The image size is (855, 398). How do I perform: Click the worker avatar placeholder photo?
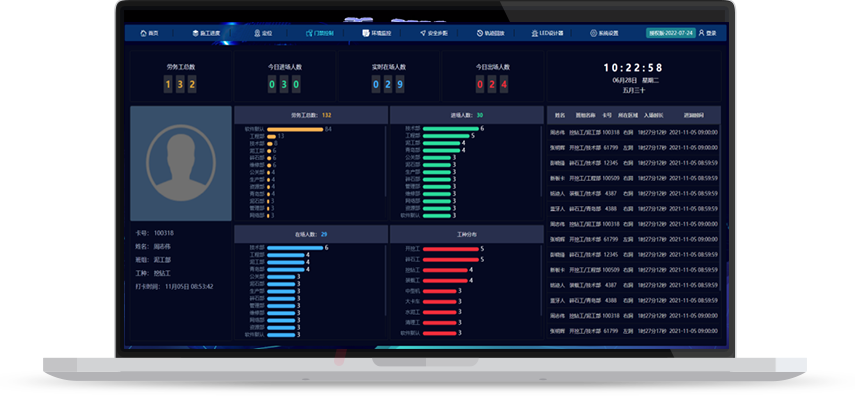pos(181,164)
